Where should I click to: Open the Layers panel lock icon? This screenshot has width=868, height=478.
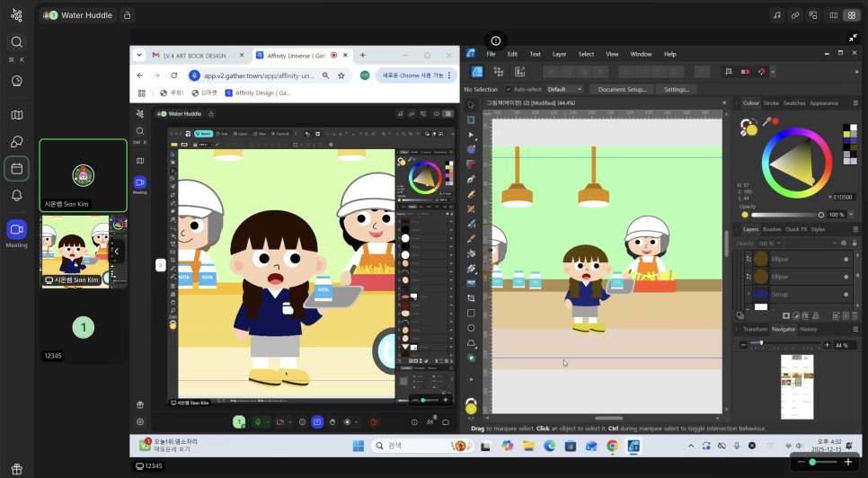(855, 243)
